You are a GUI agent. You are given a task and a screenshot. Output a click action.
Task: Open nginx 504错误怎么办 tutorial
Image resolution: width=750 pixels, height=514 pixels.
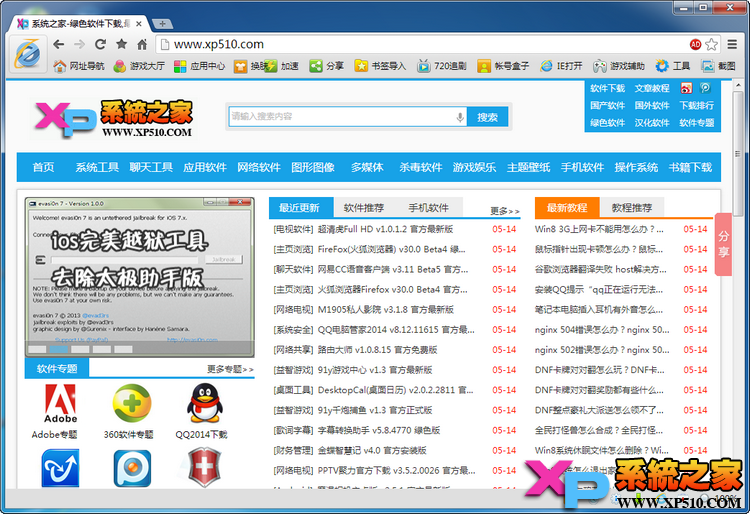(602, 330)
